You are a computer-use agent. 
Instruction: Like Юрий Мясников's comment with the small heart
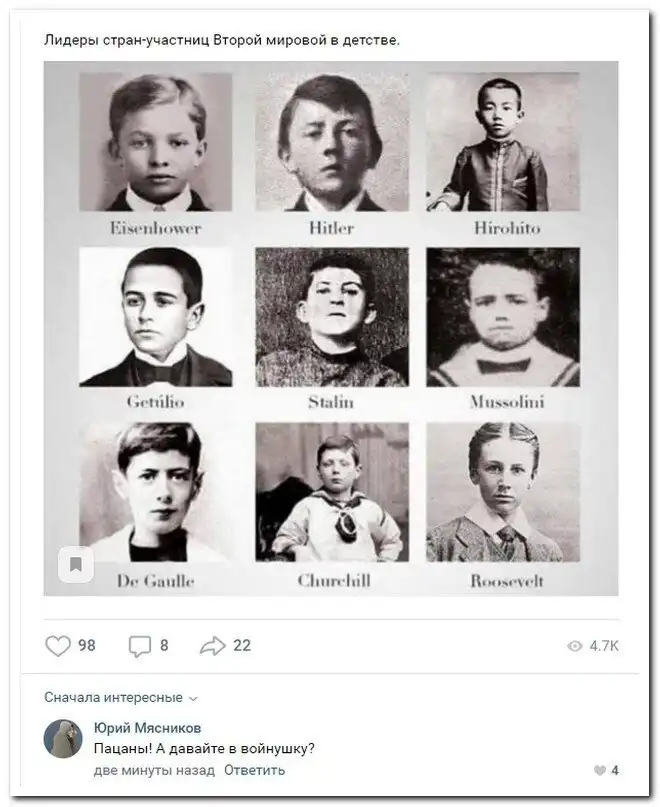pyautogui.click(x=599, y=770)
